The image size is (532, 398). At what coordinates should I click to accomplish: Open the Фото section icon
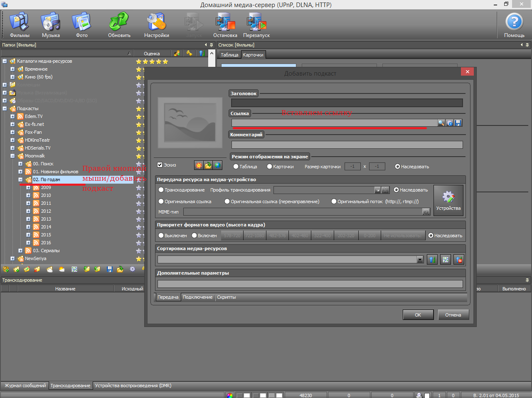[82, 25]
